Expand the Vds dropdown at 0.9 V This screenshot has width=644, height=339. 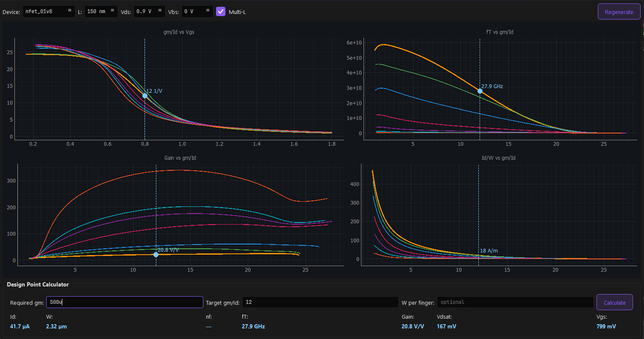tap(149, 11)
